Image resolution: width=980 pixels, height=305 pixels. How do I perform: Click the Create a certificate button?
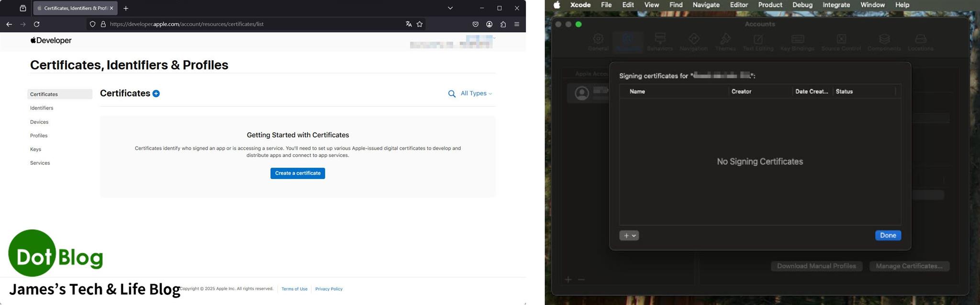(x=298, y=173)
